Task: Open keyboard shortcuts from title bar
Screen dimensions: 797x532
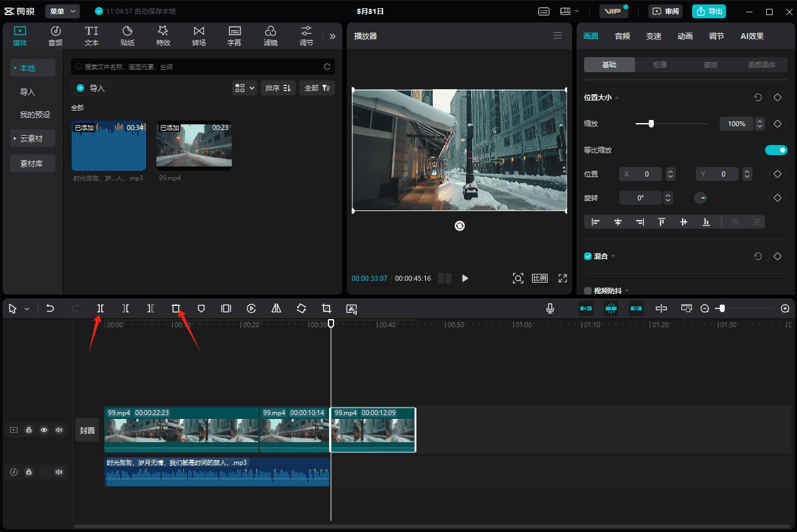Action: [x=544, y=11]
